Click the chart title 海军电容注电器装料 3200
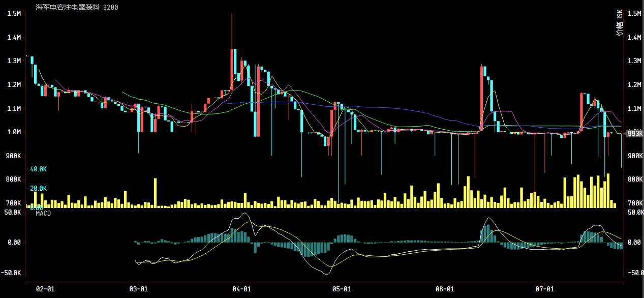 (71, 8)
